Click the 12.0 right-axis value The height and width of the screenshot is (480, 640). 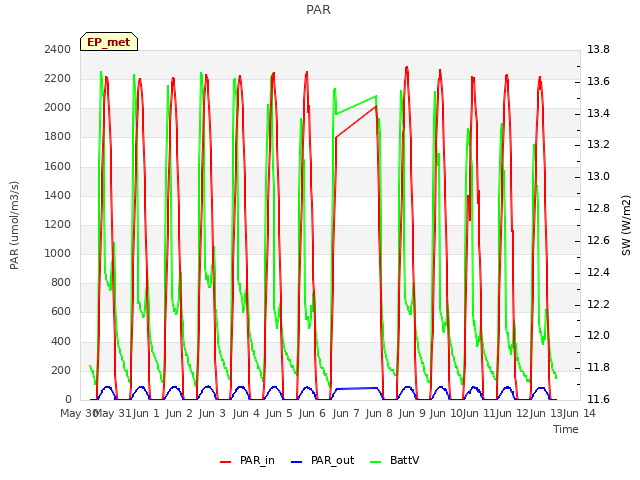pyautogui.click(x=598, y=336)
